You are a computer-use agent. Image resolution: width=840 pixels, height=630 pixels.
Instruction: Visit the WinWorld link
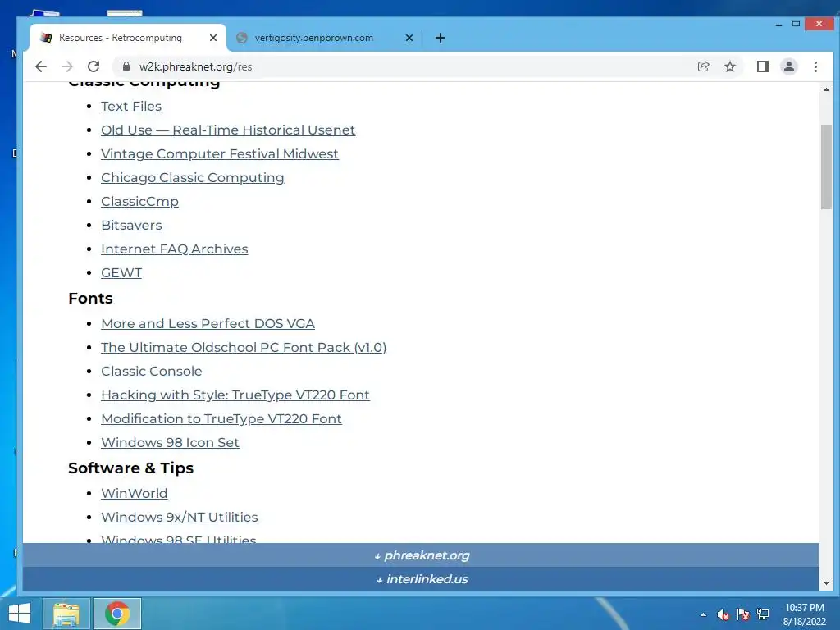tap(135, 493)
